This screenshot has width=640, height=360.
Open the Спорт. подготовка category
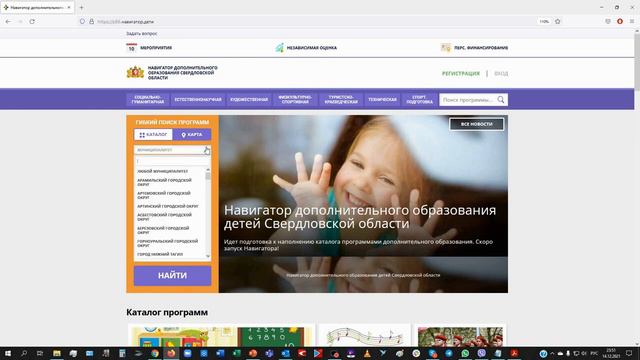(x=419, y=100)
